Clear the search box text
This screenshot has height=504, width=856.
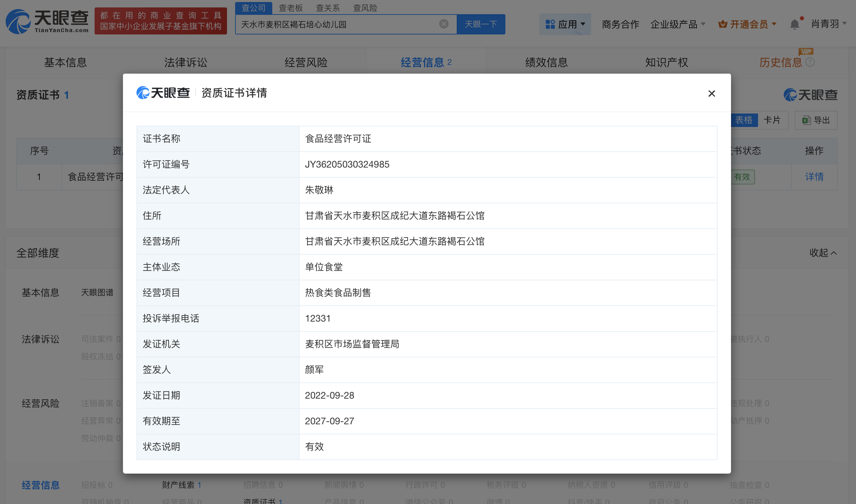click(x=443, y=24)
